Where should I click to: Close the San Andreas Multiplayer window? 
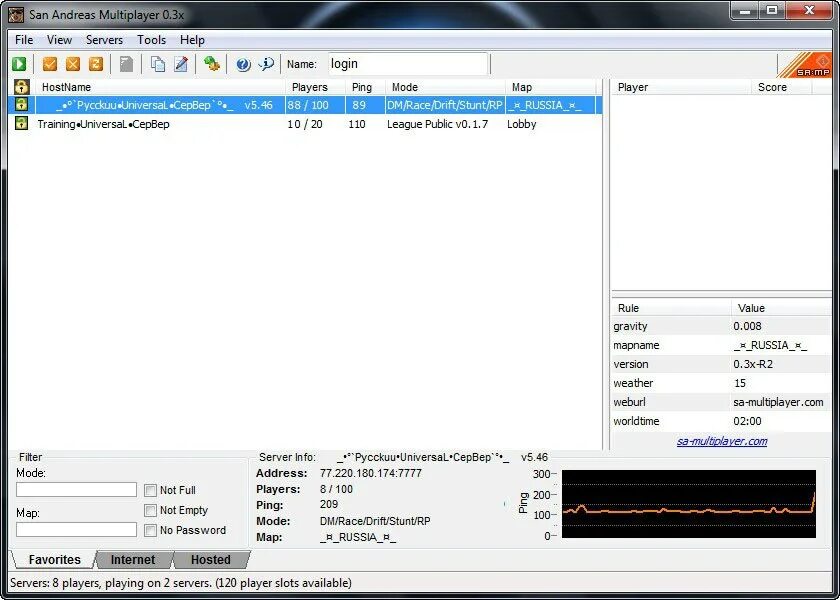coord(809,11)
